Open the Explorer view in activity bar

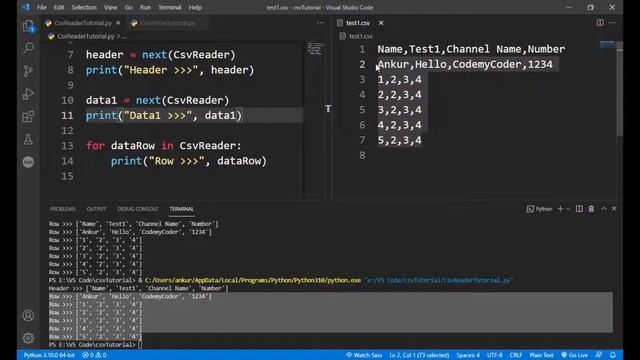tap(28, 26)
